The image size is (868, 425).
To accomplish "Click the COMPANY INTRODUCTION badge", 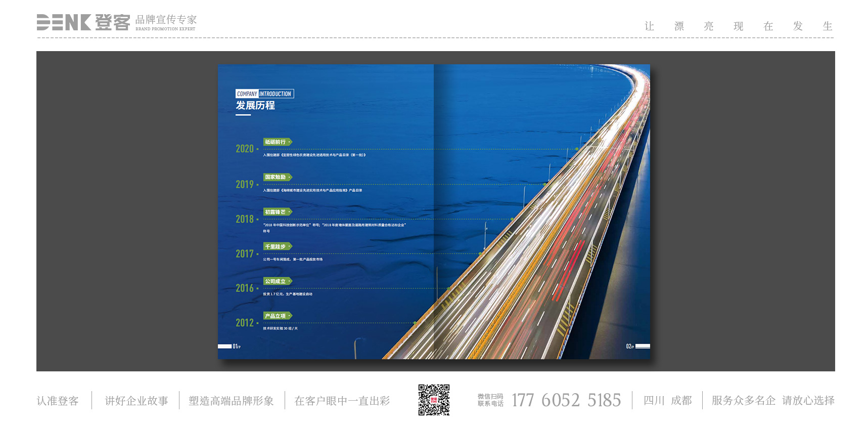I will tap(264, 94).
